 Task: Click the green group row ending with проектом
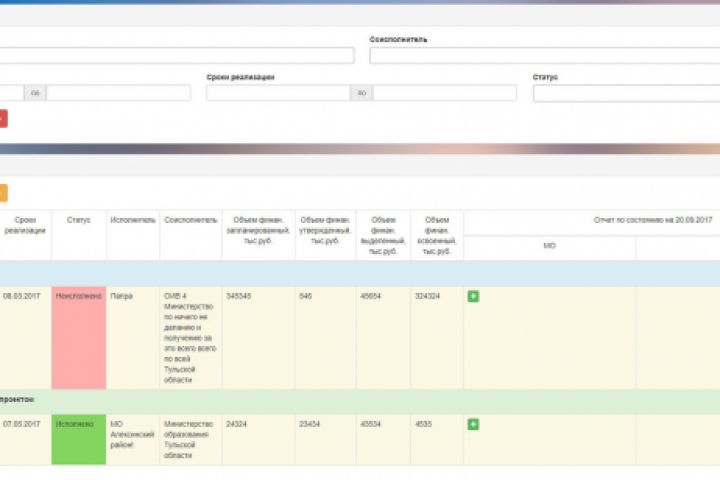[x=360, y=400]
